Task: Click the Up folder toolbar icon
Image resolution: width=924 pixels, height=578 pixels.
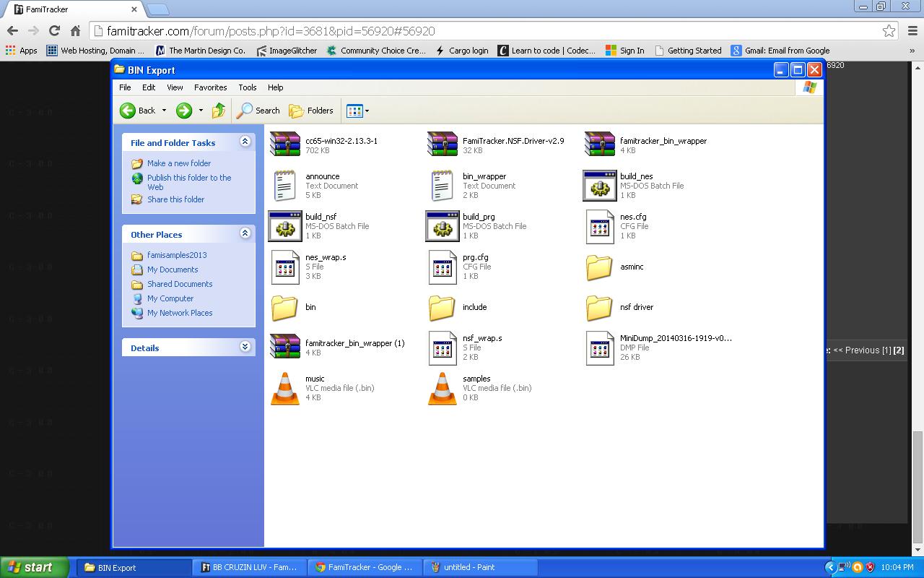Action: tap(218, 111)
